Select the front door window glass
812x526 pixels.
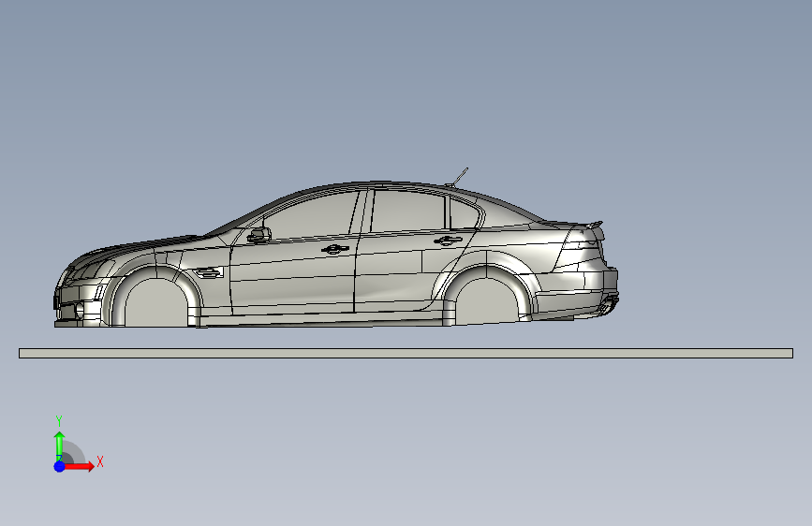point(311,215)
